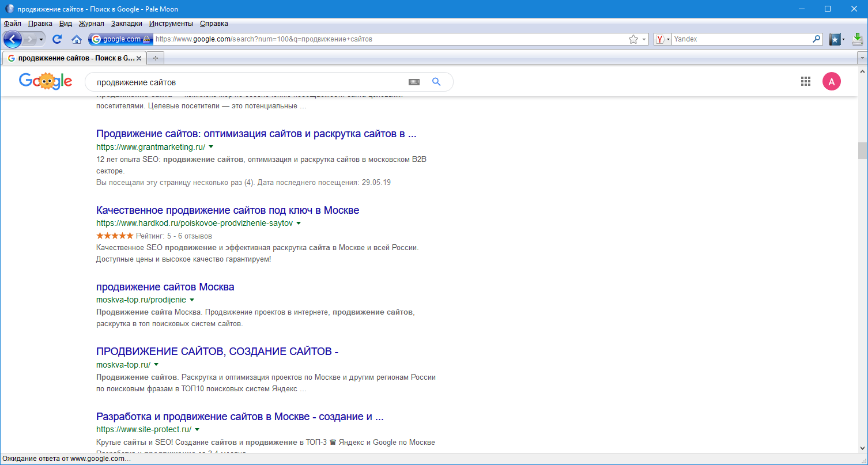The image size is (868, 465).
Task: Click the google.com site identity button
Action: click(x=120, y=39)
